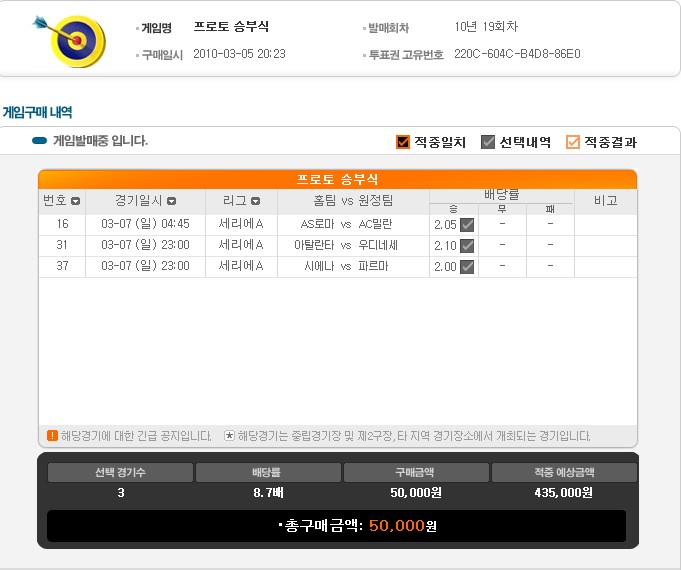681x570 pixels.
Task: Select match number 16 cell
Action: 62,224
